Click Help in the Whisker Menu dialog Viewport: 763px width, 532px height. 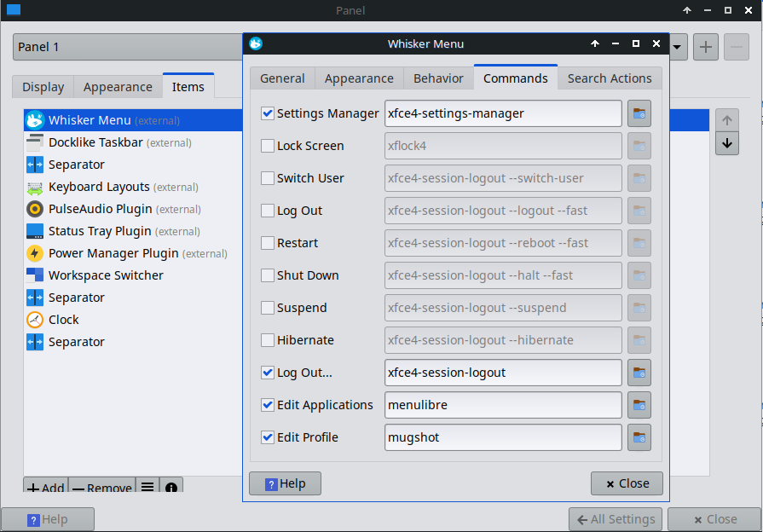coord(285,483)
